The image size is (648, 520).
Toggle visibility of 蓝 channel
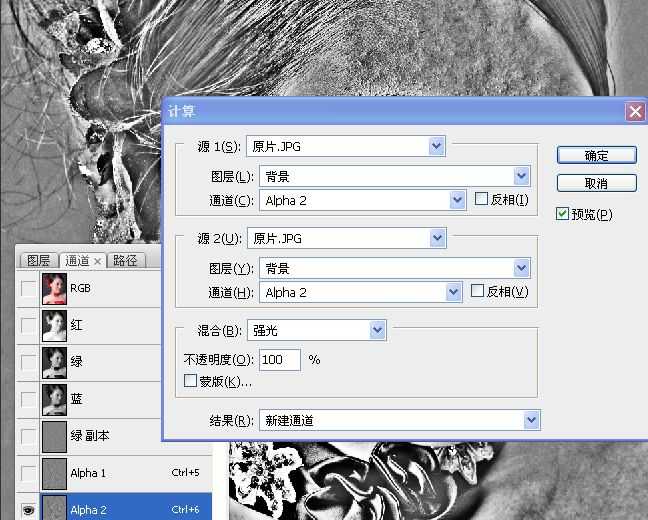(x=28, y=399)
